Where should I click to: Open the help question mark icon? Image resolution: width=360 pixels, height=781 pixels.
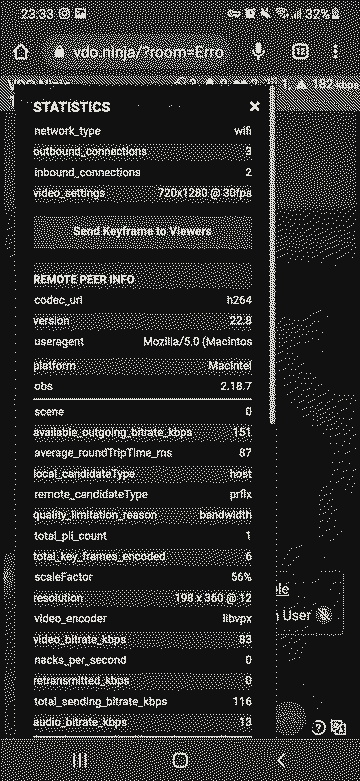point(318,728)
